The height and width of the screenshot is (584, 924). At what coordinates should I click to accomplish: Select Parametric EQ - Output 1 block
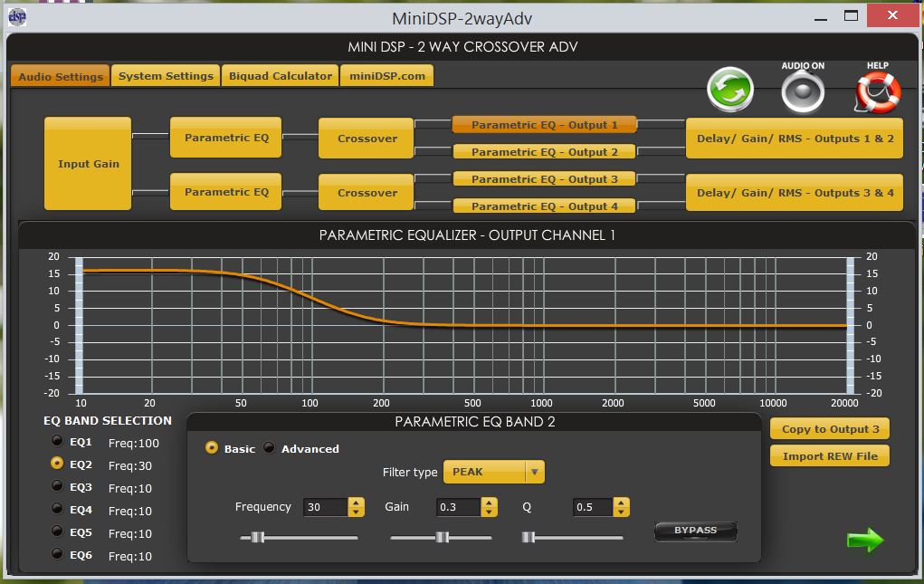tap(545, 124)
